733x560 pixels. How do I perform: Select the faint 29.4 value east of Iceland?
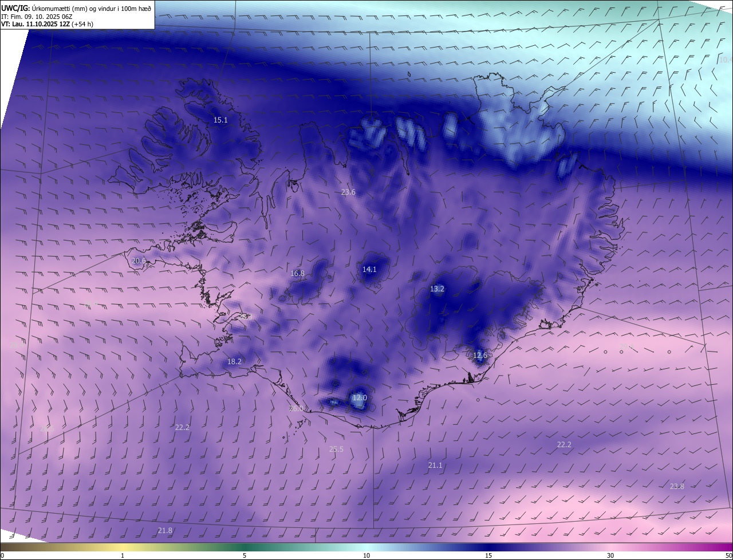coord(627,347)
